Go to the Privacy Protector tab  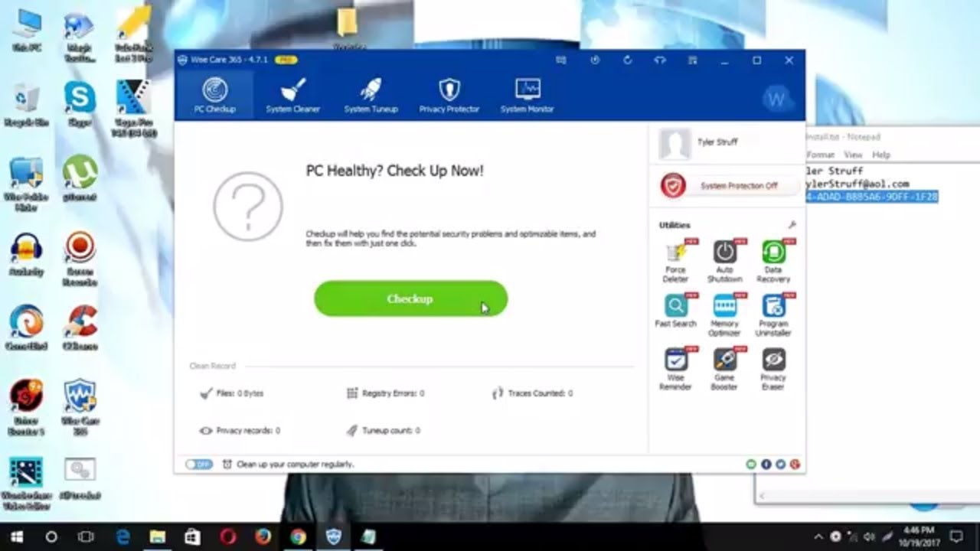pyautogui.click(x=449, y=96)
